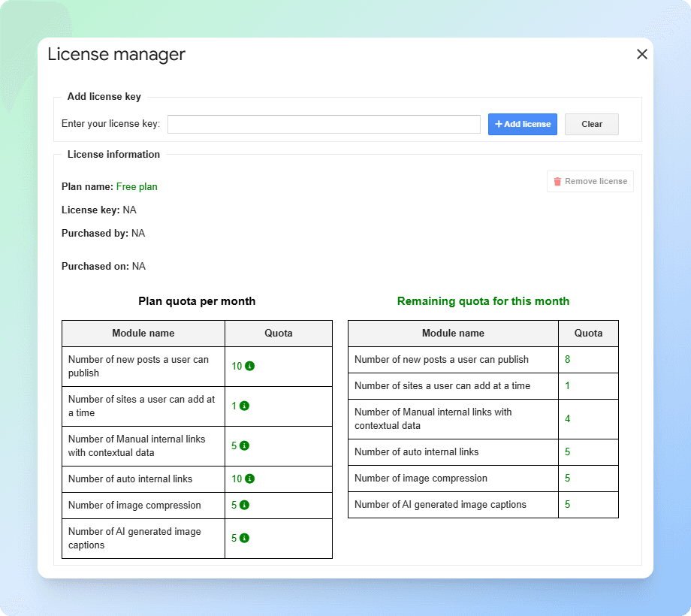Image resolution: width=691 pixels, height=616 pixels.
Task: Click Module name header in plan quota table
Action: (143, 333)
